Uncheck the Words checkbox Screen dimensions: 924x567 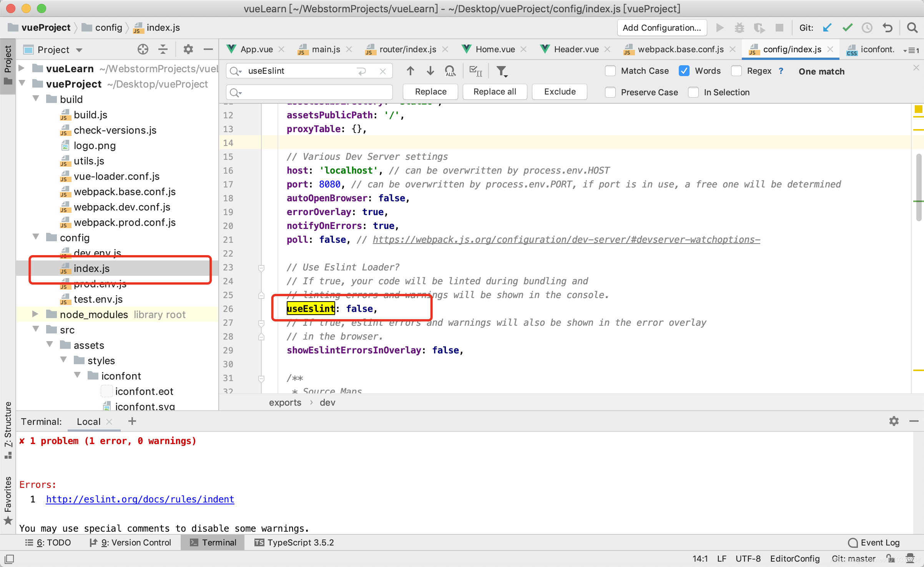(684, 71)
